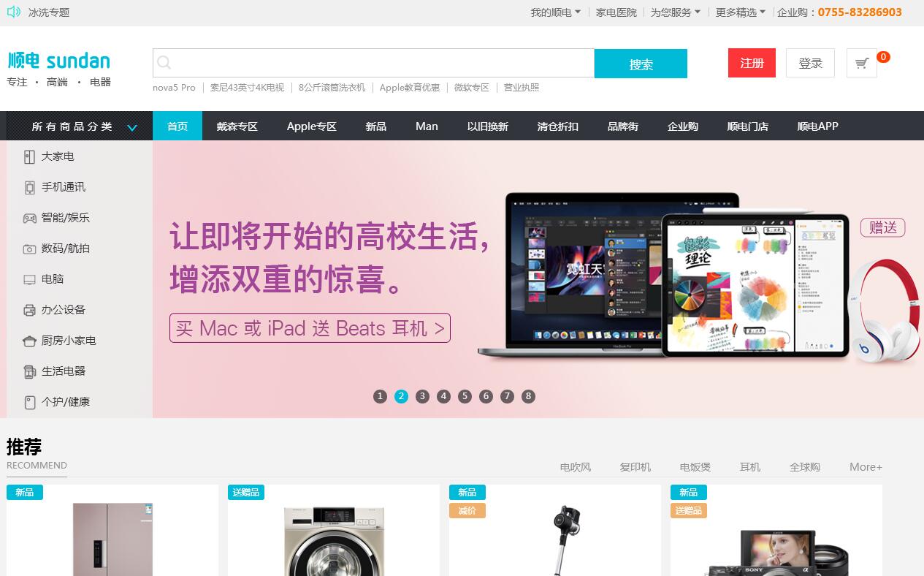Click the 厨房小家电 cooker icon
Viewport: 924px width, 576px height.
(x=29, y=341)
